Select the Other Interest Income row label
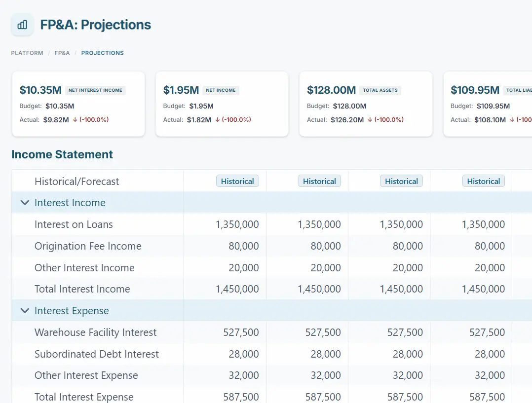This screenshot has width=532, height=403. click(x=84, y=268)
